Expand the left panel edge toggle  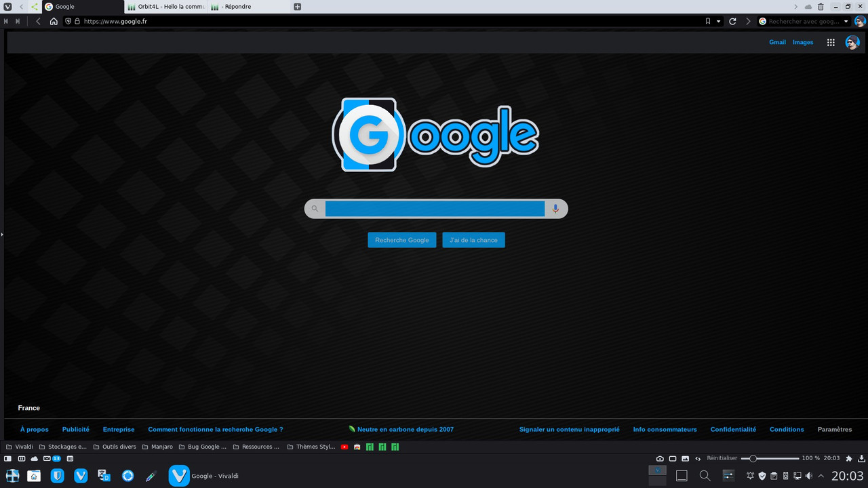pyautogui.click(x=2, y=235)
